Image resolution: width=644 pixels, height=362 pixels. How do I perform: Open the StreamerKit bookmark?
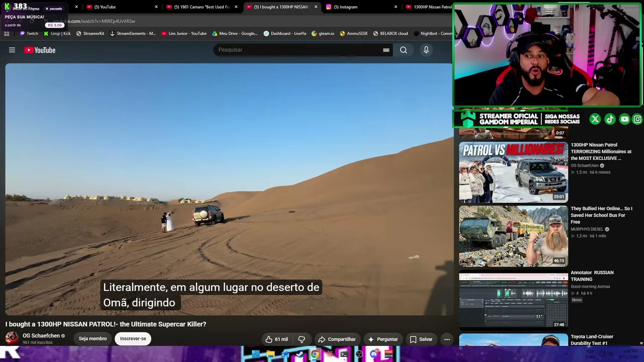(x=90, y=34)
